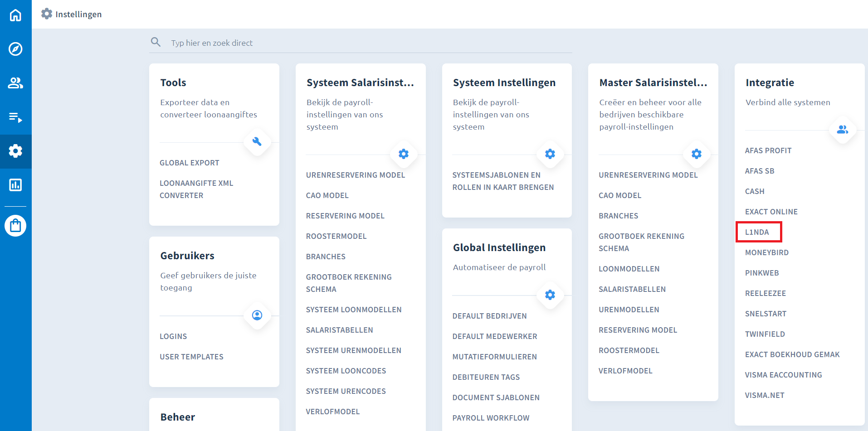Screen dimensions: 868x431
Task: Open CASH integration
Action: (x=755, y=191)
